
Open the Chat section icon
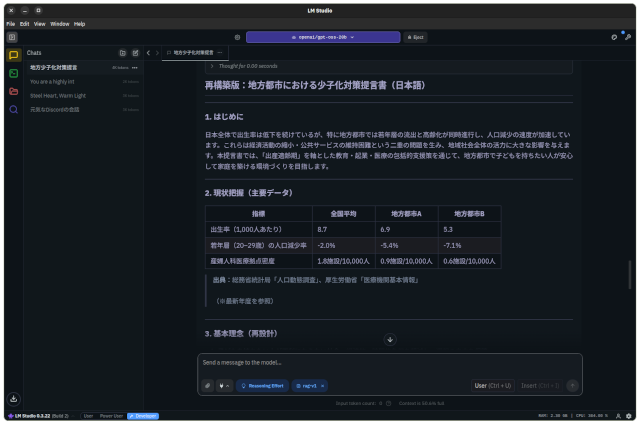[x=13, y=55]
